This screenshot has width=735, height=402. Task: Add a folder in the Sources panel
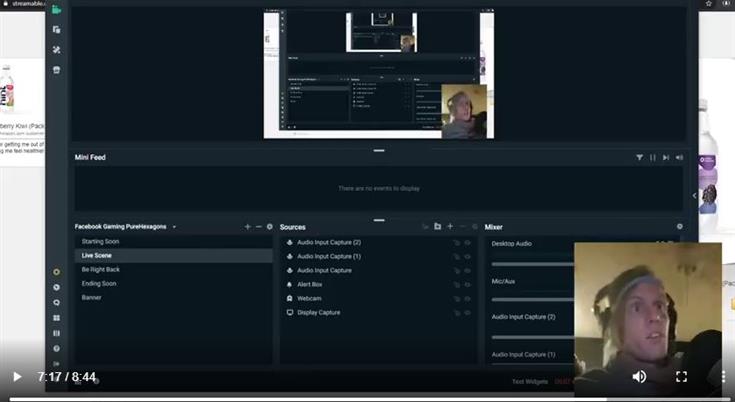[x=437, y=226]
